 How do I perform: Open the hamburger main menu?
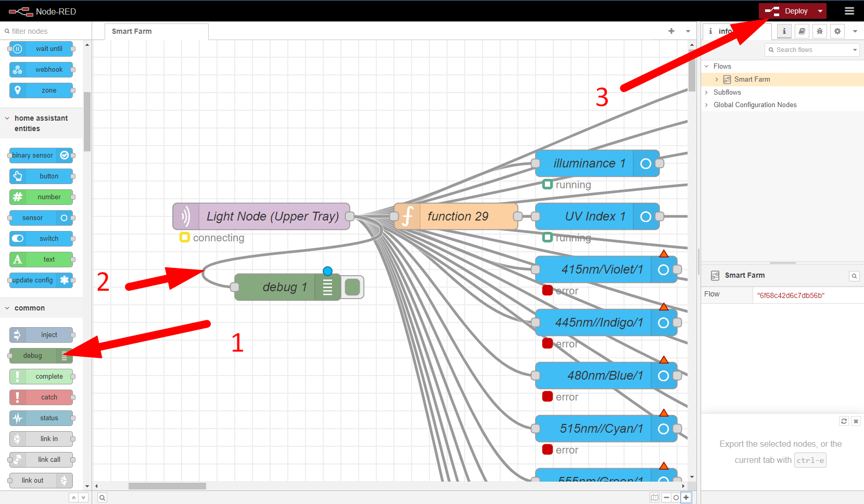[849, 11]
